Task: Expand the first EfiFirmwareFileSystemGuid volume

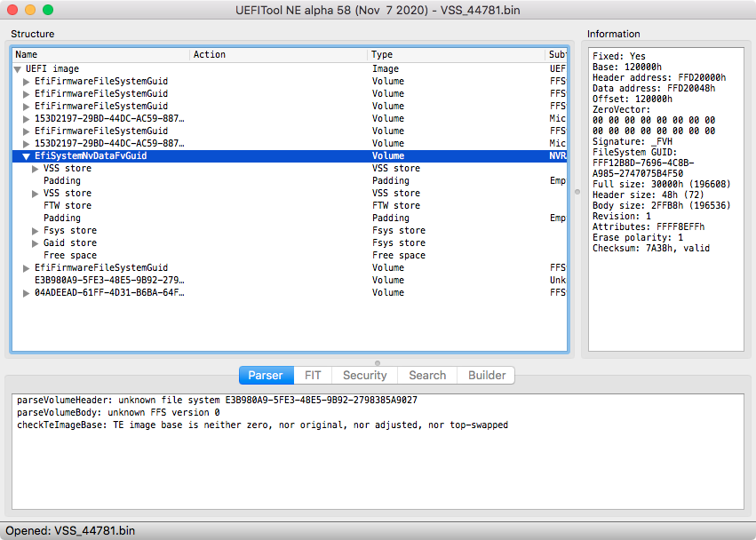Action: point(27,82)
